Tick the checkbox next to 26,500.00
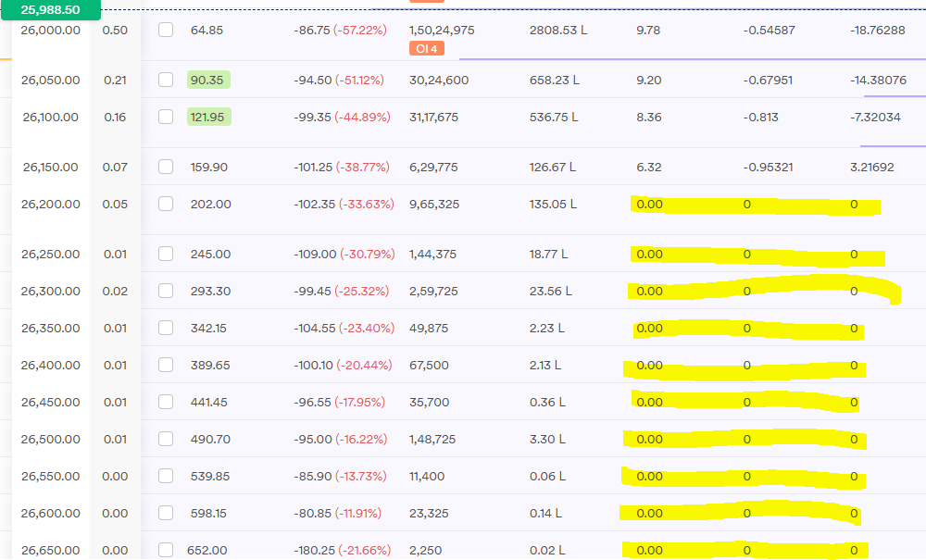This screenshot has width=926, height=560. (166, 439)
